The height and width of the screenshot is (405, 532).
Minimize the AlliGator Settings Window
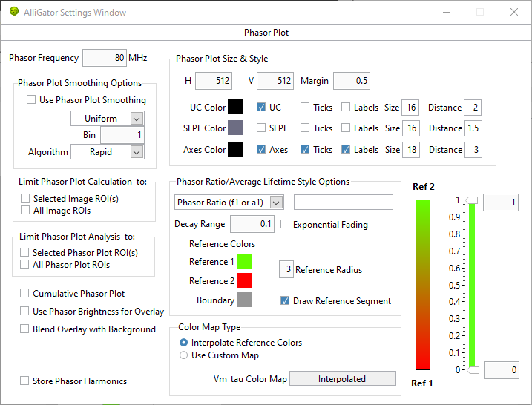tap(447, 12)
